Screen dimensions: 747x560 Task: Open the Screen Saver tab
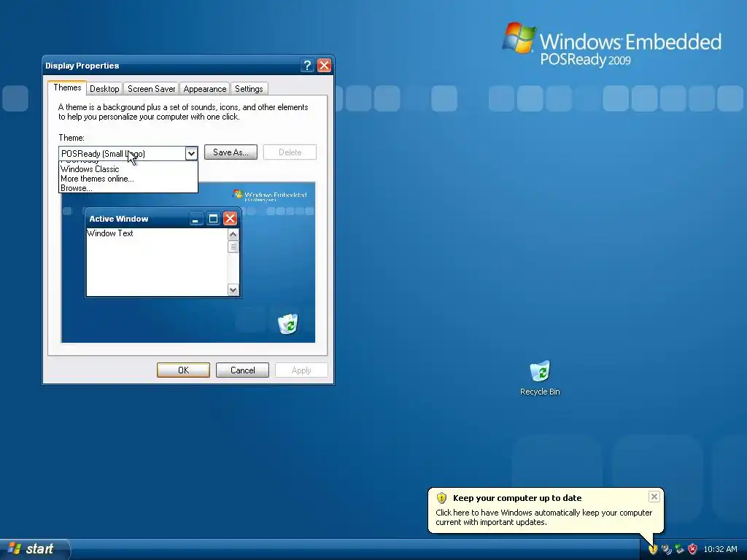152,89
